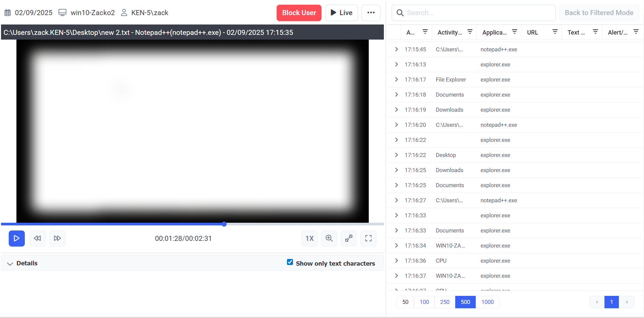Open the zoom magnifier tool
The height and width of the screenshot is (318, 644).
coord(329,238)
